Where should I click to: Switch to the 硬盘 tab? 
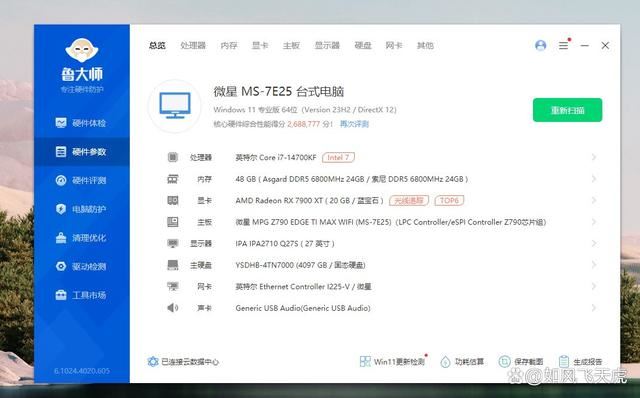pyautogui.click(x=363, y=45)
